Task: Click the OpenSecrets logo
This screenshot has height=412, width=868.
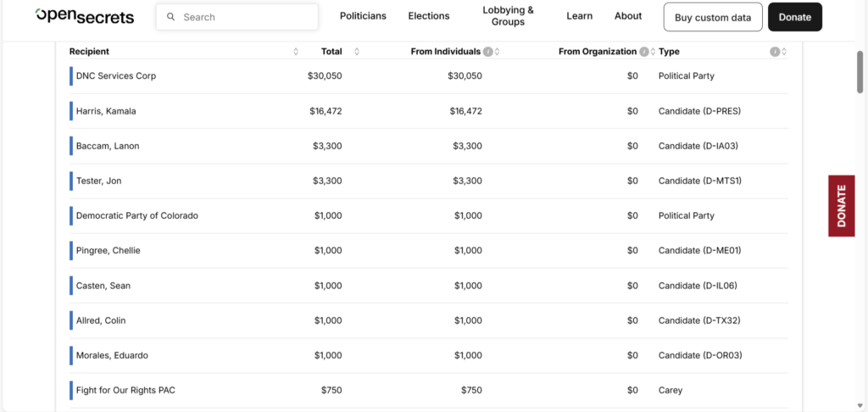Action: (85, 16)
